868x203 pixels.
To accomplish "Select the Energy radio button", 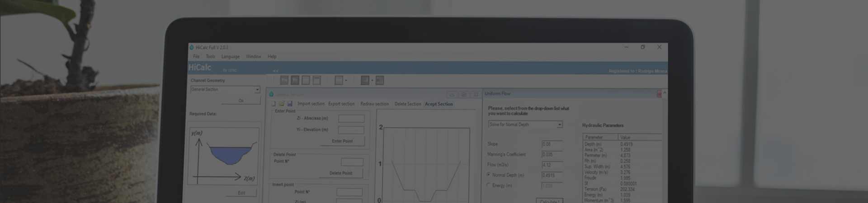I will [488, 185].
